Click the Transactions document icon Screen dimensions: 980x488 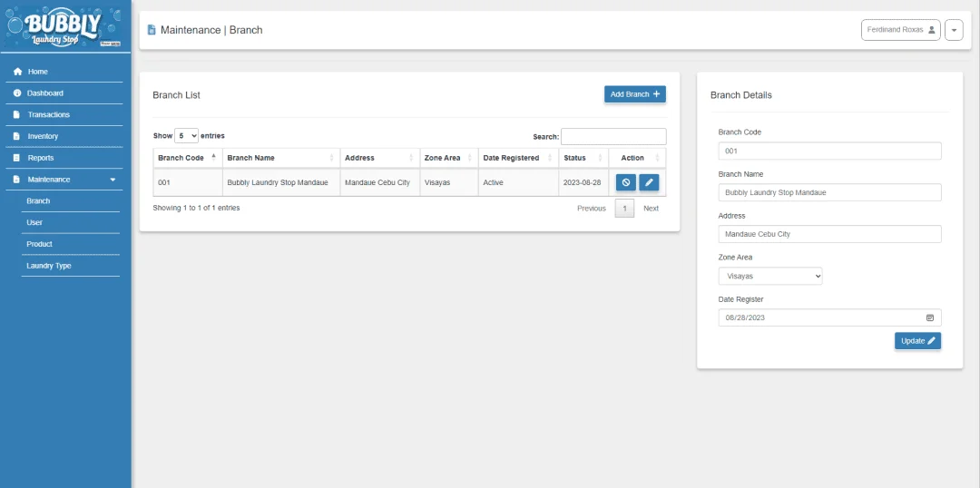17,115
